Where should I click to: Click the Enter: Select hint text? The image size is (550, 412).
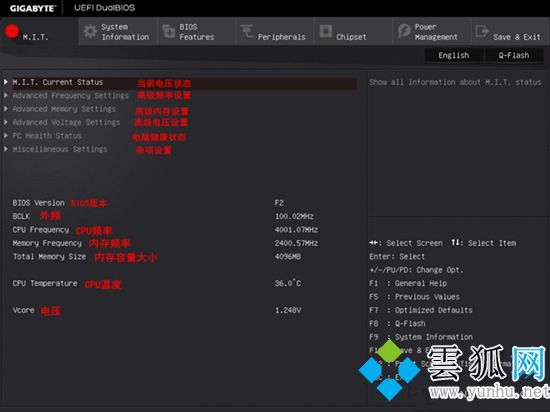coord(397,257)
